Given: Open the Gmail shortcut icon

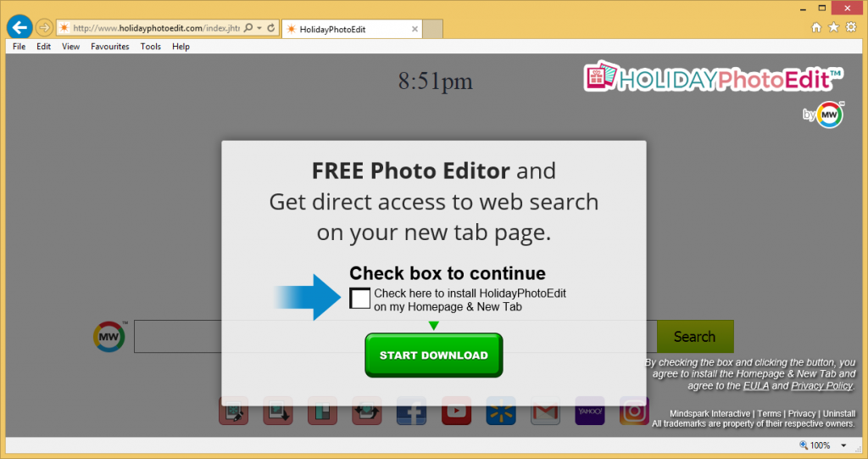Looking at the screenshot, I should pyautogui.click(x=545, y=411).
